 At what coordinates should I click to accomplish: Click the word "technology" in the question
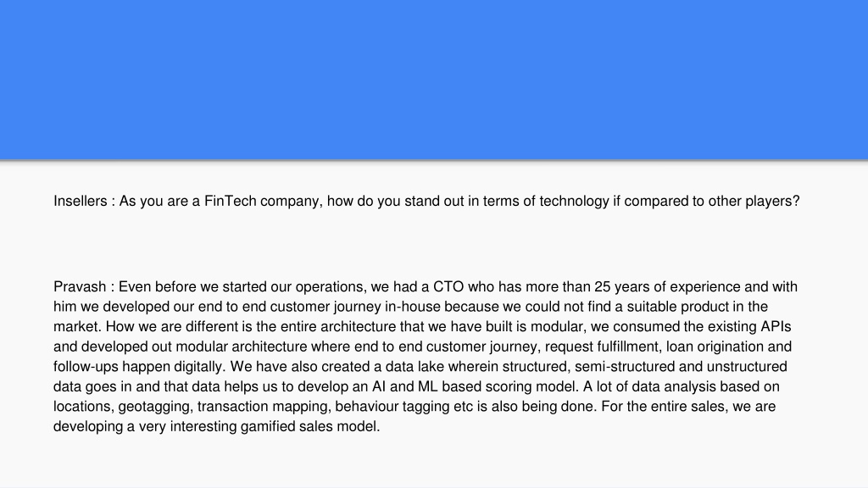point(574,201)
